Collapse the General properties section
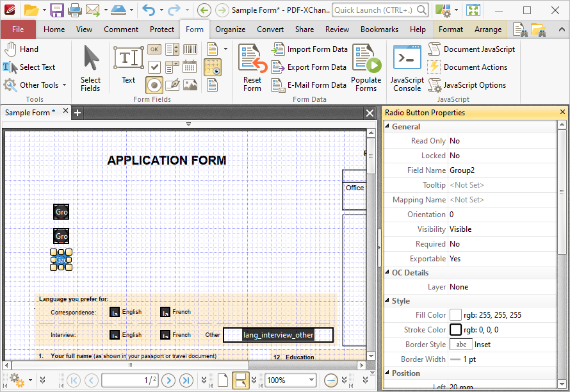This screenshot has width=570, height=392. click(x=387, y=126)
